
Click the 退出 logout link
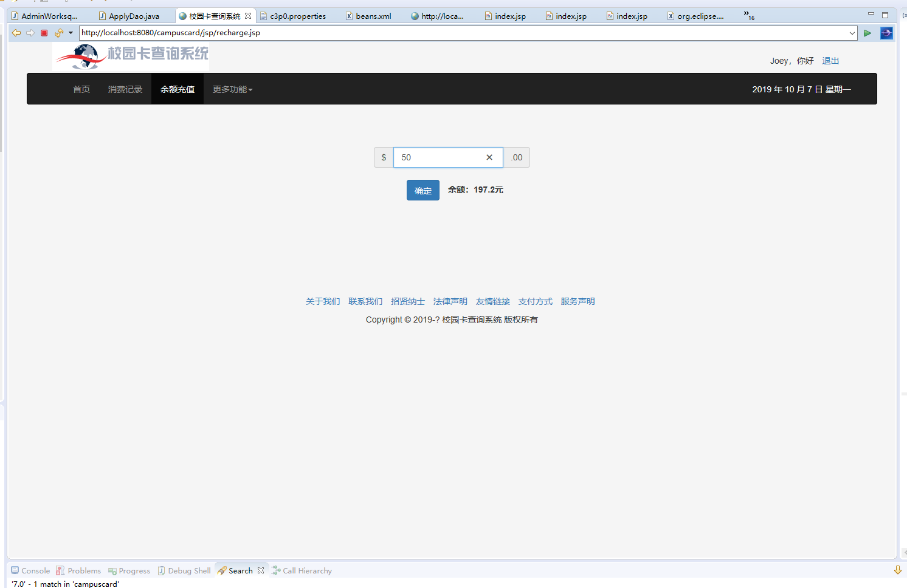[830, 61]
